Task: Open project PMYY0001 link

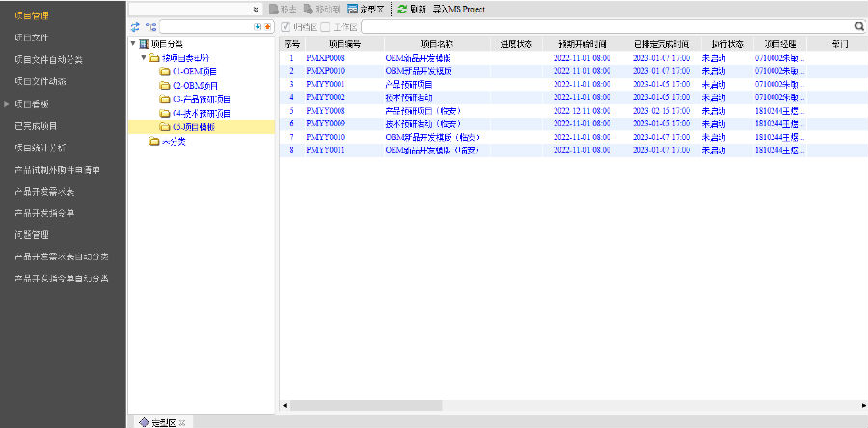Action: pyautogui.click(x=325, y=84)
